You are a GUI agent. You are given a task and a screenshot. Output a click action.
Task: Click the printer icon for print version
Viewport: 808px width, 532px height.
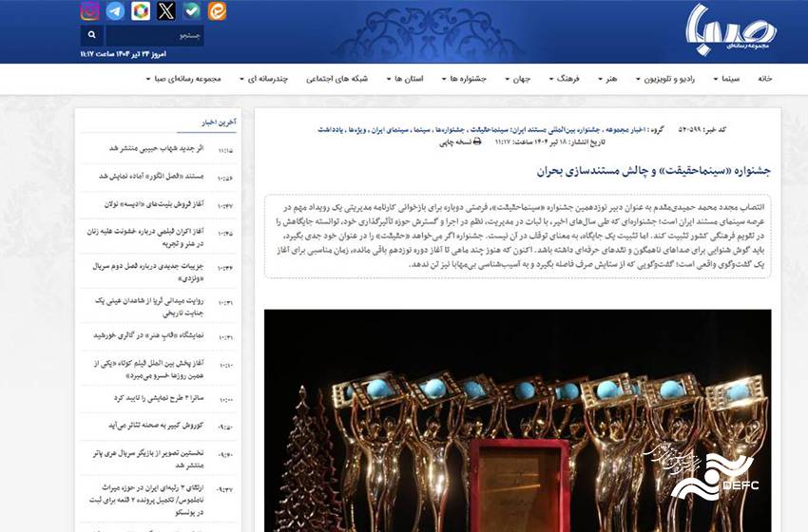pos(477,142)
